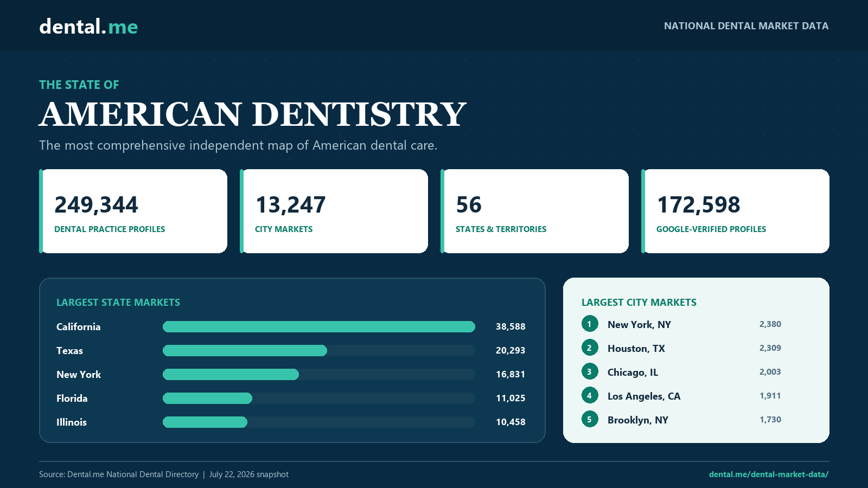Click the California value 38,588
The width and height of the screenshot is (868, 488).
[510, 326]
